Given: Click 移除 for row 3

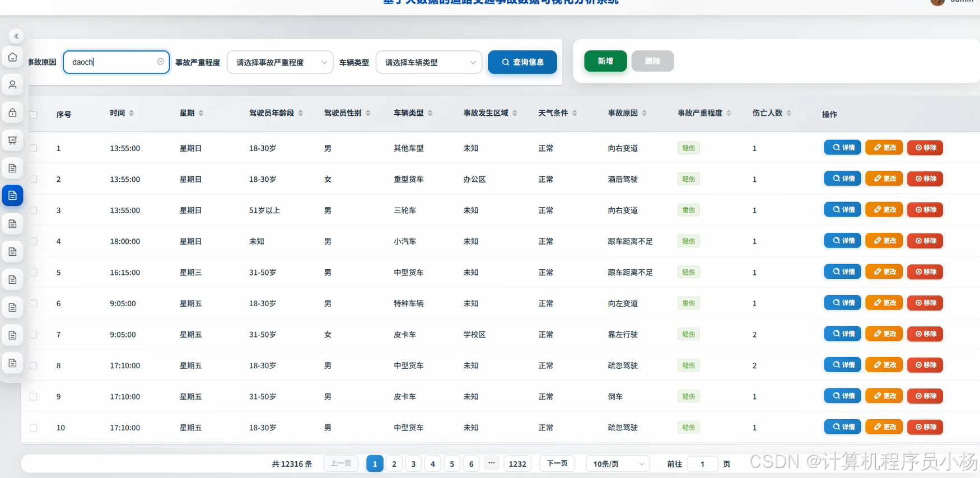Looking at the screenshot, I should [x=925, y=209].
